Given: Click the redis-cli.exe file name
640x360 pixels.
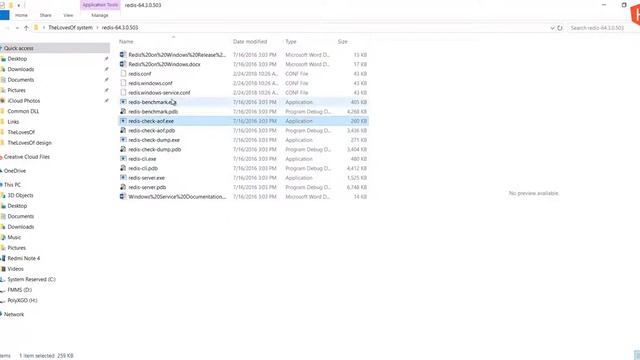Looking at the screenshot, I should 142,159.
